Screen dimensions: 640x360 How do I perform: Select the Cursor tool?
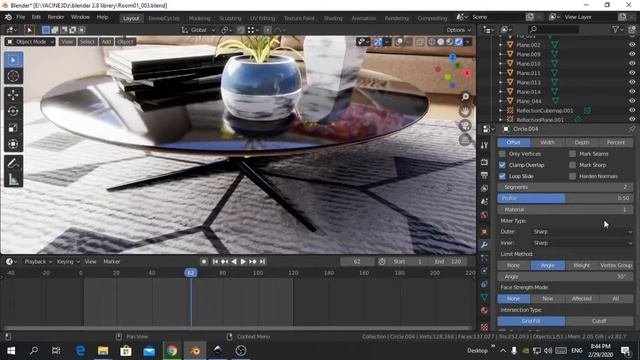[x=13, y=76]
